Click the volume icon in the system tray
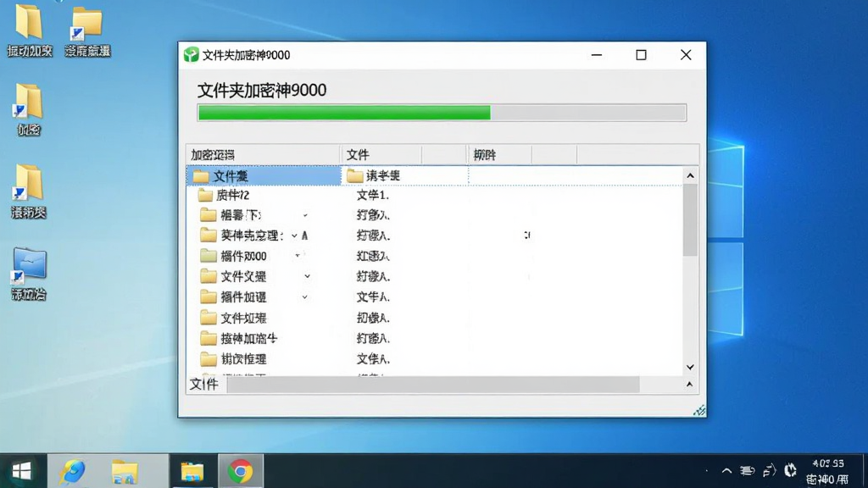This screenshot has height=488, width=868. click(770, 471)
